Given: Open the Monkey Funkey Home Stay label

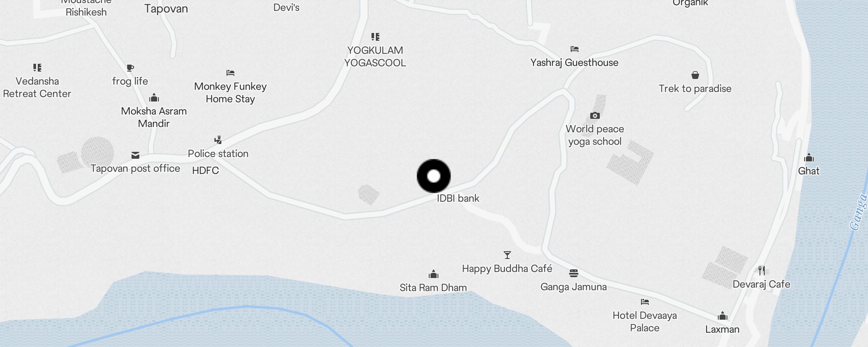Looking at the screenshot, I should click(230, 92).
